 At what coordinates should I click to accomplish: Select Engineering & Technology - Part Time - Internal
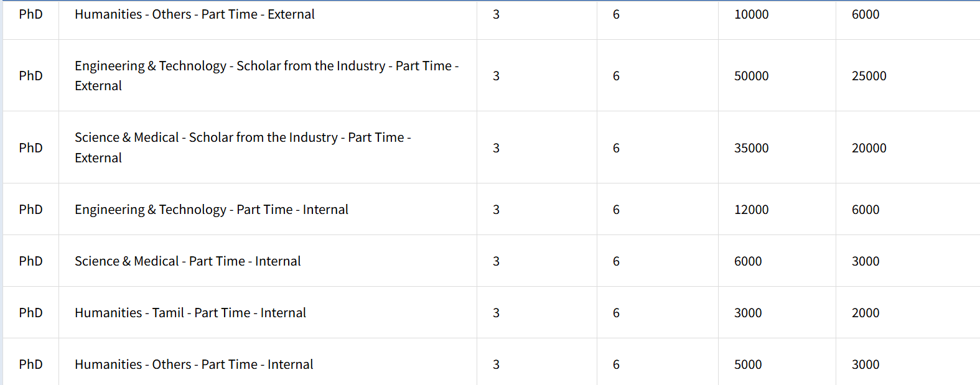coord(211,210)
